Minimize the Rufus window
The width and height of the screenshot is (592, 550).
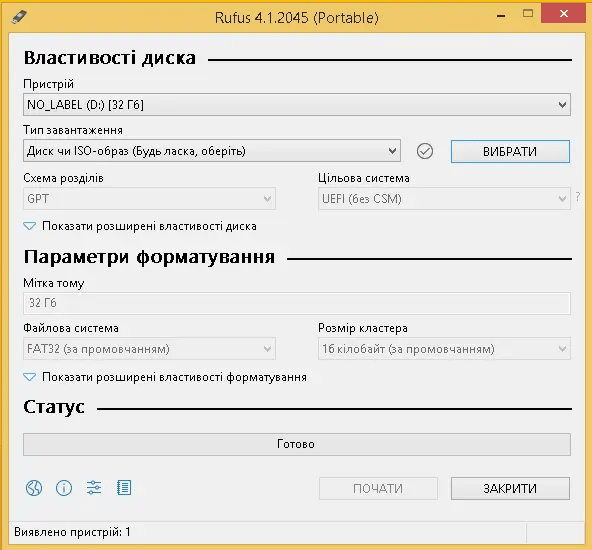click(501, 16)
